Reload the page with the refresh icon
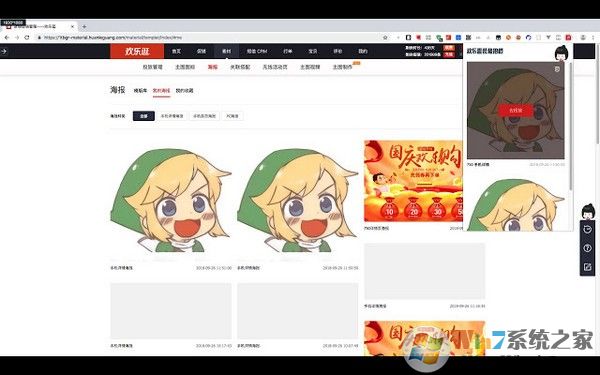This screenshot has width=600, height=375. pyautogui.click(x=27, y=38)
